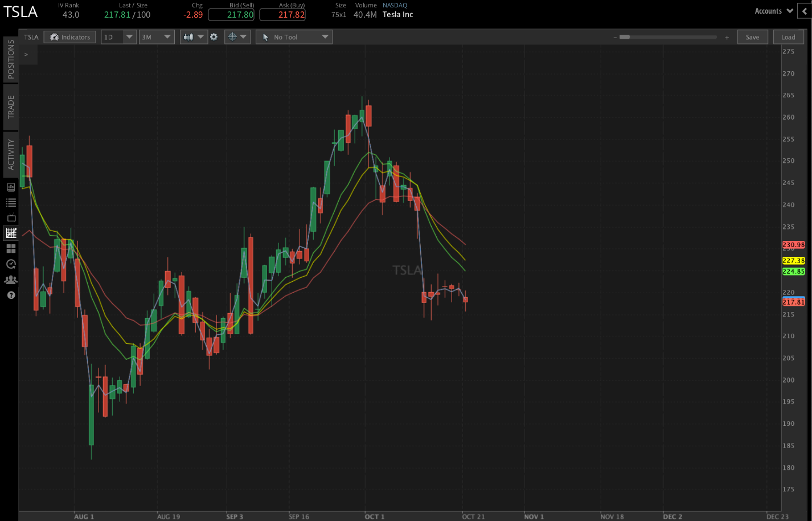Open the grid layout icon in sidebar
The width and height of the screenshot is (812, 521).
(x=10, y=248)
